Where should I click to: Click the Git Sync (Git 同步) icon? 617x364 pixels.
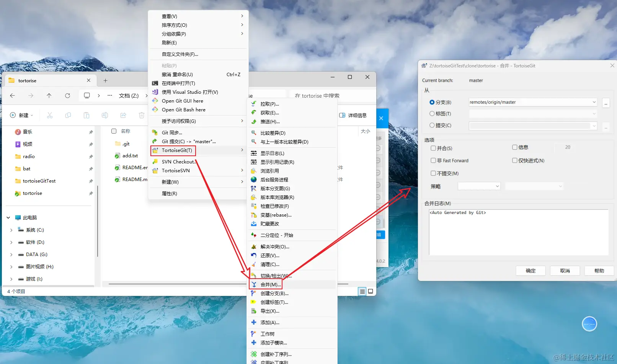(x=155, y=132)
